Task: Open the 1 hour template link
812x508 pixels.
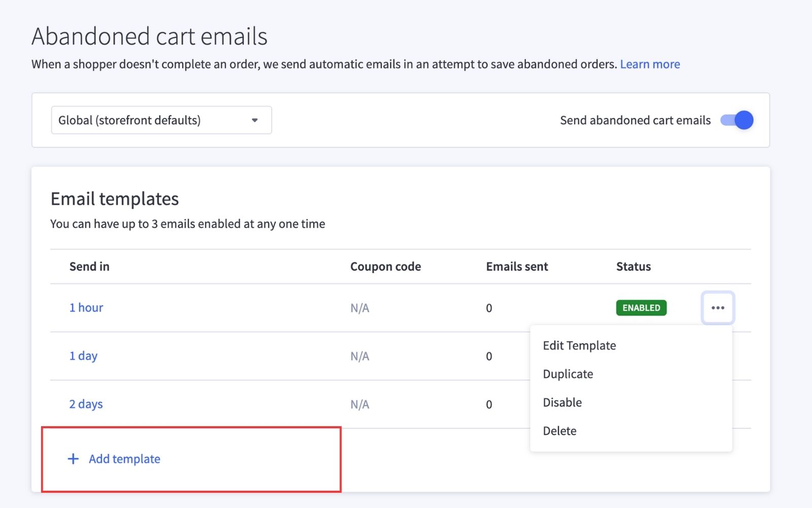Action: (x=86, y=308)
